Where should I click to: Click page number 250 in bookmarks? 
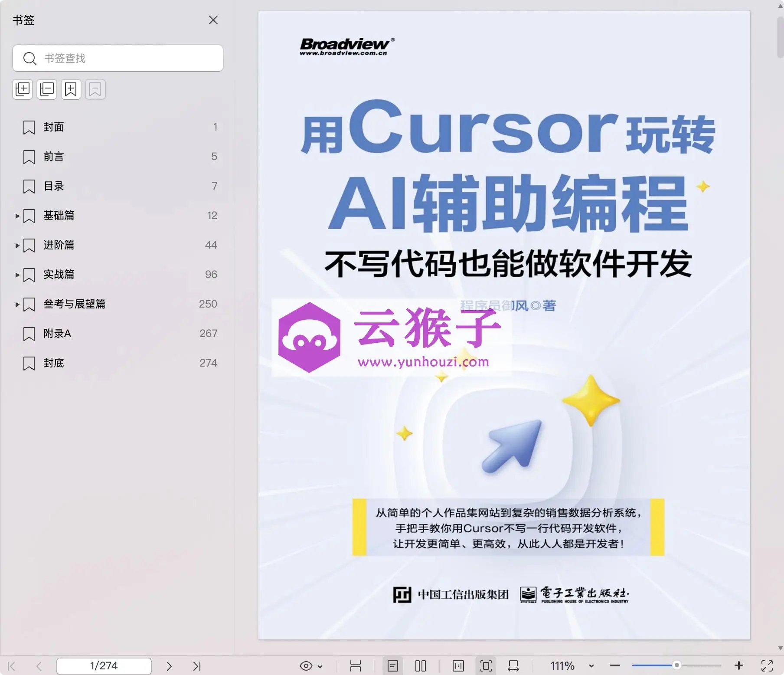(208, 304)
